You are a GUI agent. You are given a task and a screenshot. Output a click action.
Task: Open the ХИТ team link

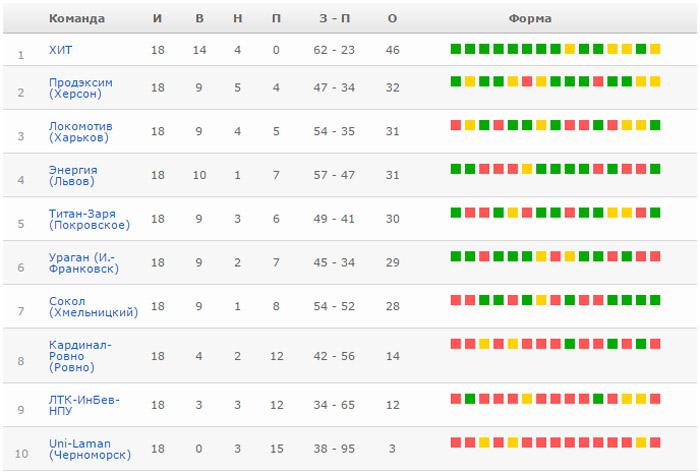pyautogui.click(x=60, y=50)
